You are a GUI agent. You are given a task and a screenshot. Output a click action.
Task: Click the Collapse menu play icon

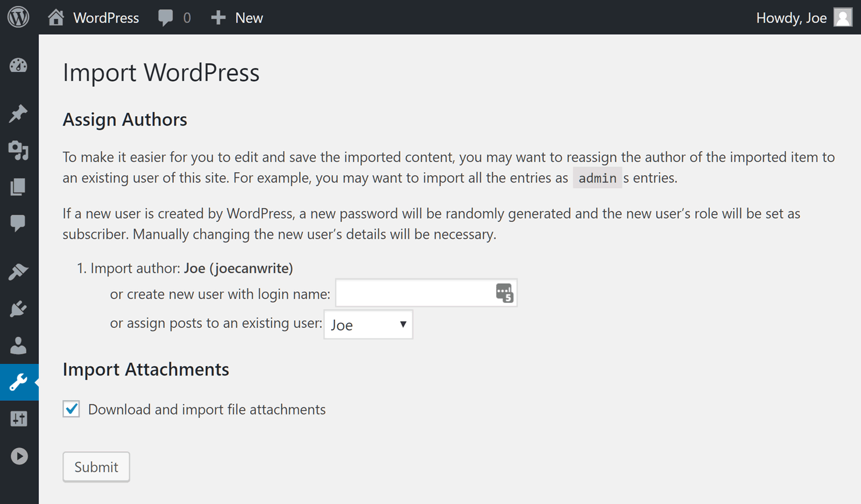[x=19, y=456]
